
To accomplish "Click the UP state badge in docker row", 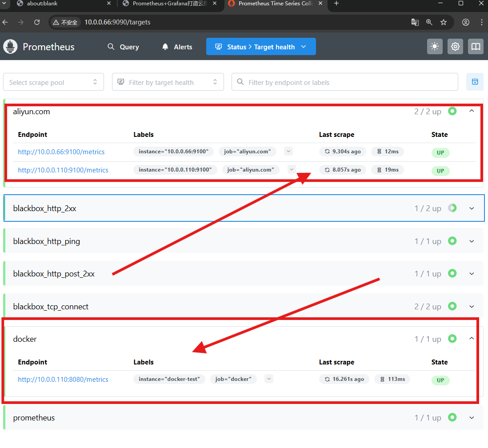I will pyautogui.click(x=440, y=380).
